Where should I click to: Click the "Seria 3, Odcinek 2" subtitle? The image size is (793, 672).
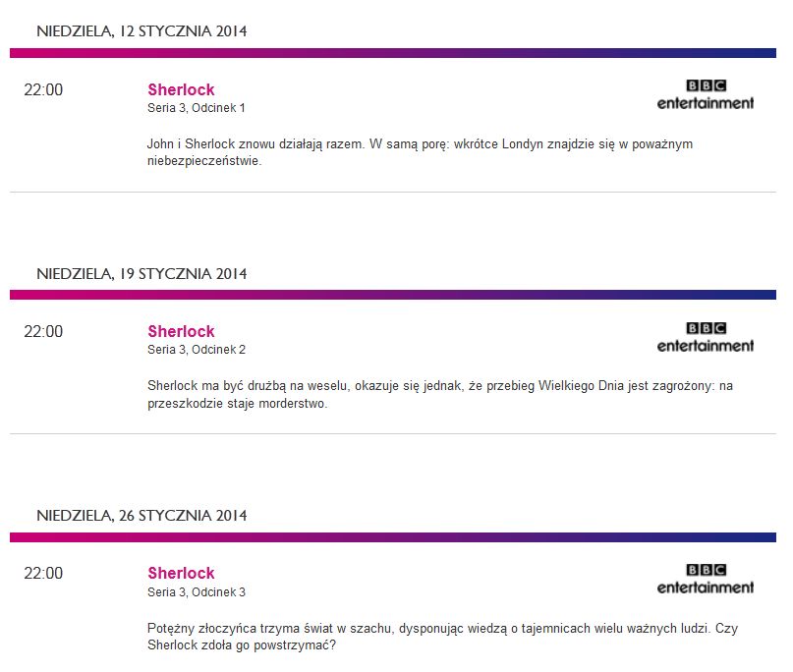pyautogui.click(x=197, y=350)
